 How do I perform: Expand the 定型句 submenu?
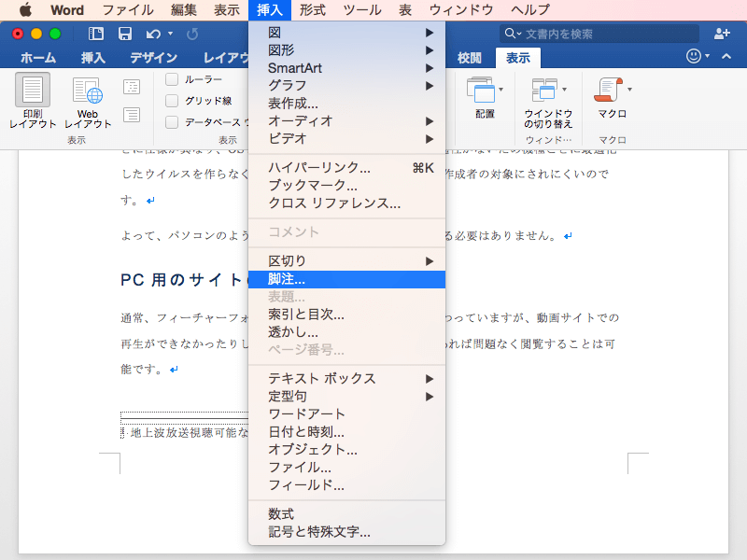pos(346,396)
